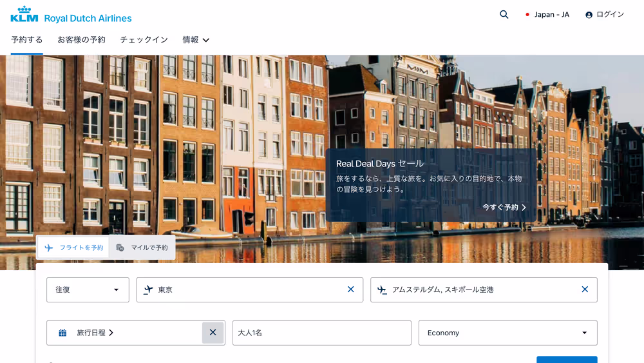This screenshot has width=644, height=363.
Task: Clear the Amsterdam Schiphol destination field
Action: 585,289
